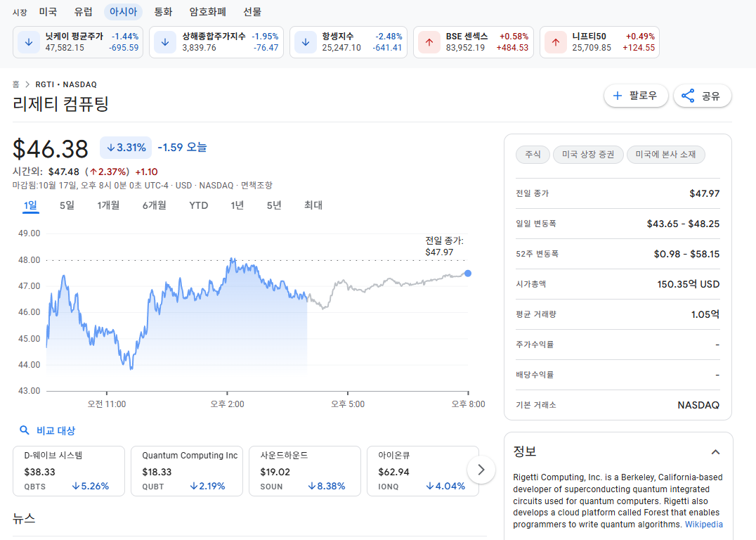Click the share icon in 공유 button

click(x=688, y=96)
